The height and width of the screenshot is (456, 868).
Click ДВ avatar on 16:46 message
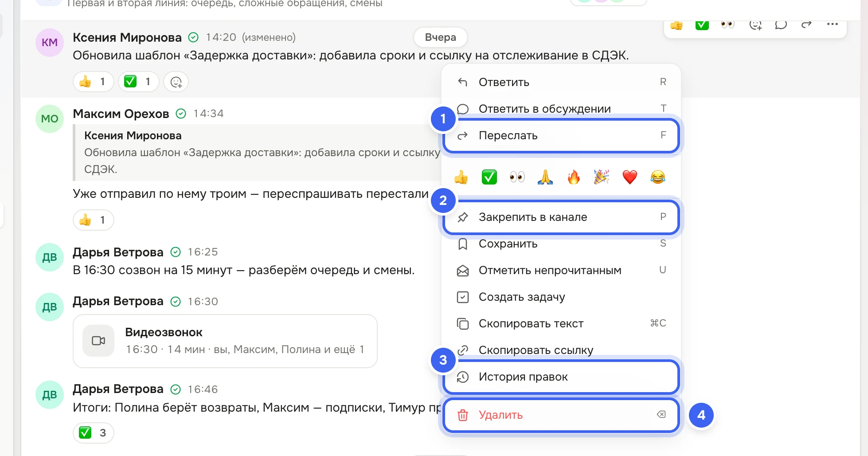click(50, 395)
